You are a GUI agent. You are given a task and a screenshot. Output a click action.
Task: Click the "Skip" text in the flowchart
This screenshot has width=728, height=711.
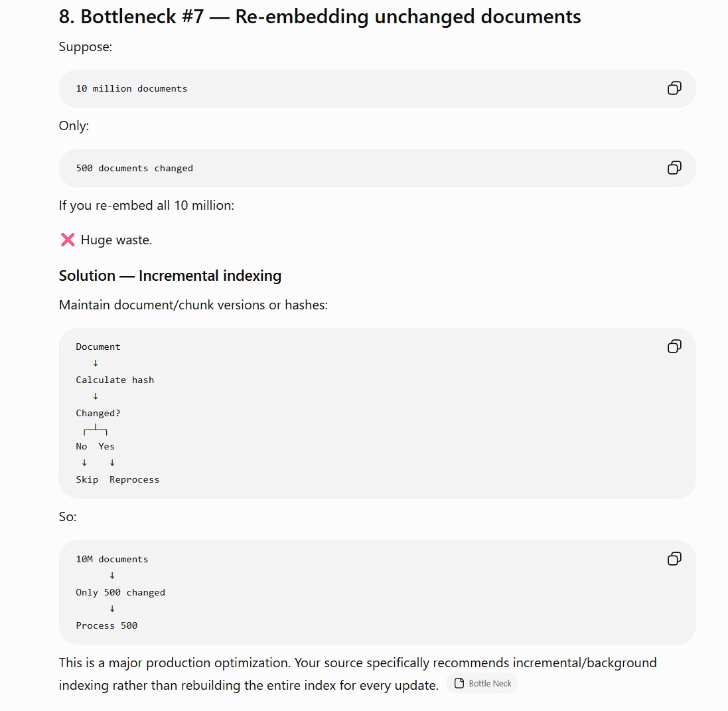pos(87,480)
